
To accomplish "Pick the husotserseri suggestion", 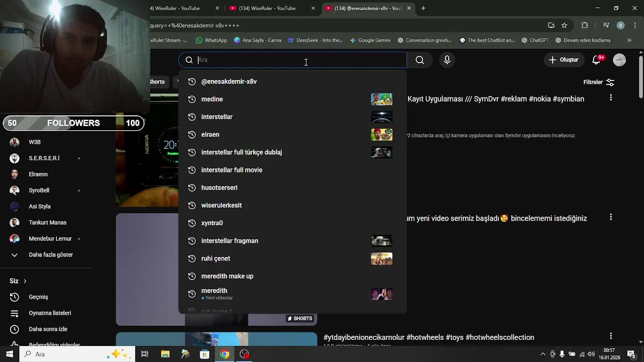I will pyautogui.click(x=292, y=188).
